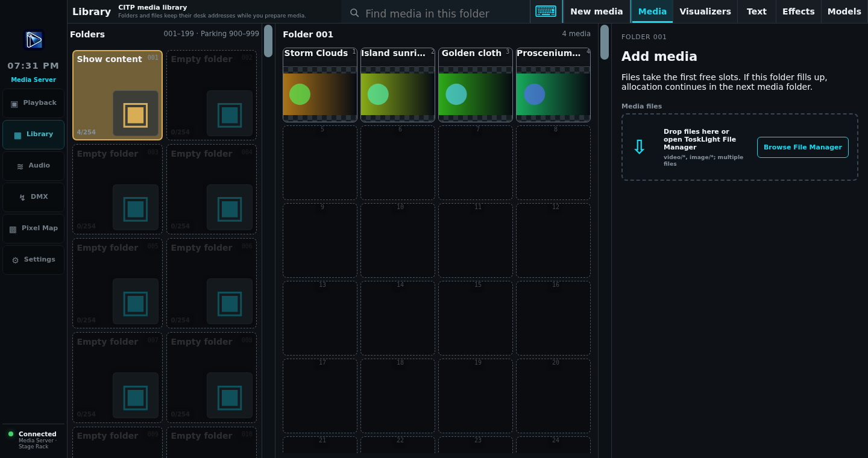Screen dimensions: 868x458
Task: Click the 07:31 PM clock
Action: (33, 66)
